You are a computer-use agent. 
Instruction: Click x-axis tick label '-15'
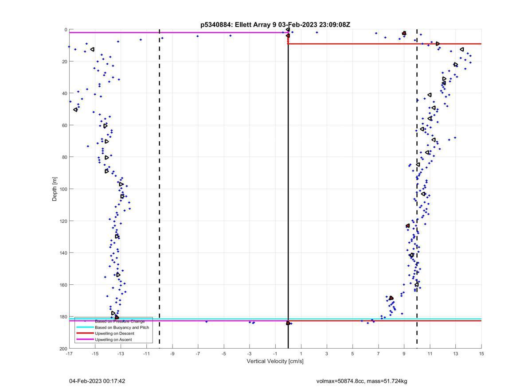tap(95, 353)
